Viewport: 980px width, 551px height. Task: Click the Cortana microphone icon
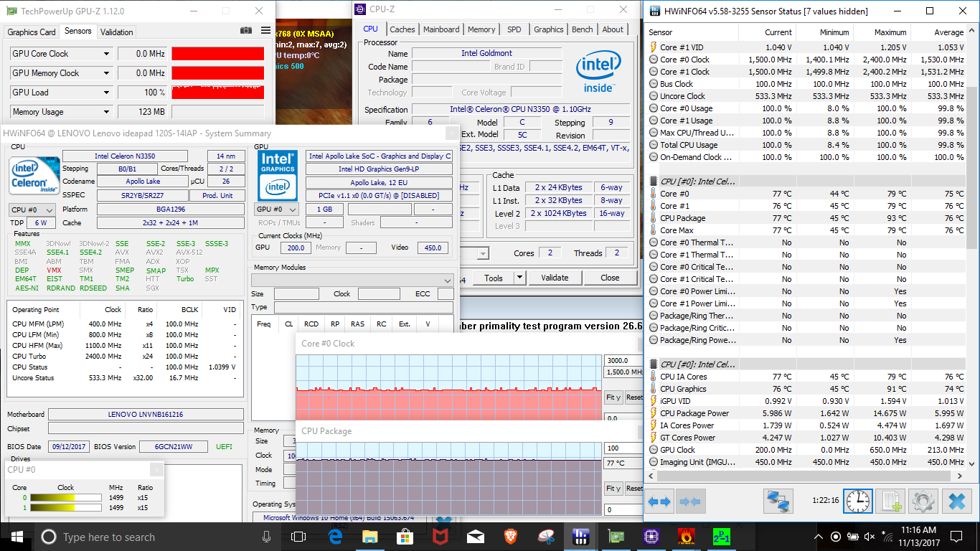click(267, 537)
